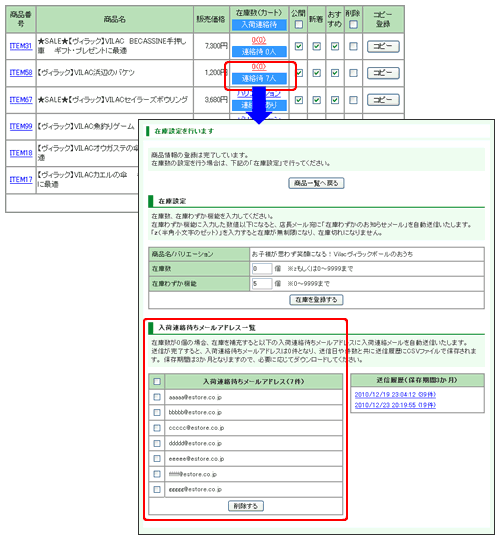Viewport: 500px width, 540px height.
Task: Click the 連絡待 7人 button
Action: 259,79
